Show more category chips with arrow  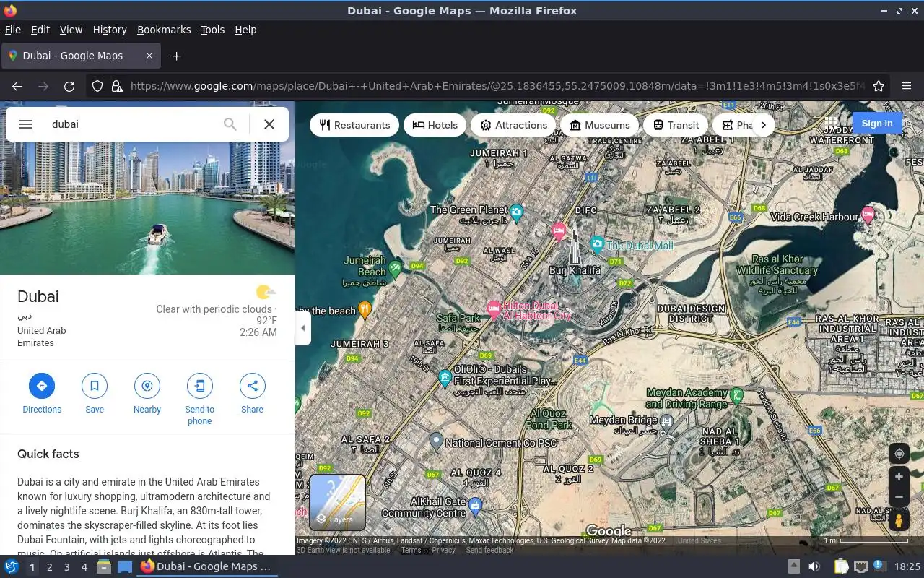764,125
